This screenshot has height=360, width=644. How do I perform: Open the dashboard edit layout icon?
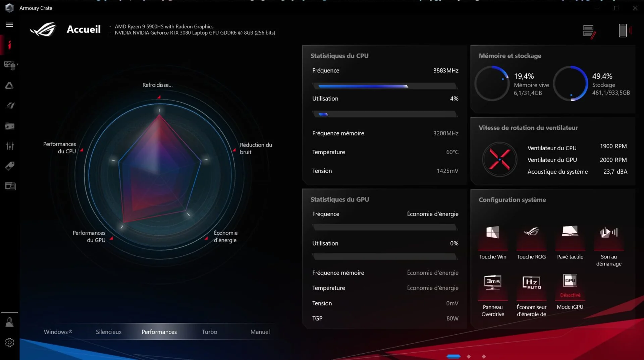tap(590, 31)
